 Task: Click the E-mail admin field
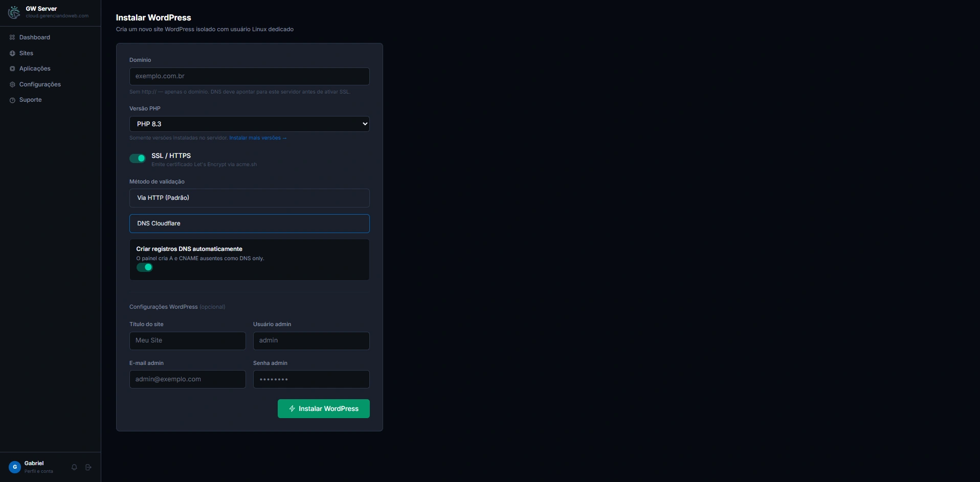187,379
